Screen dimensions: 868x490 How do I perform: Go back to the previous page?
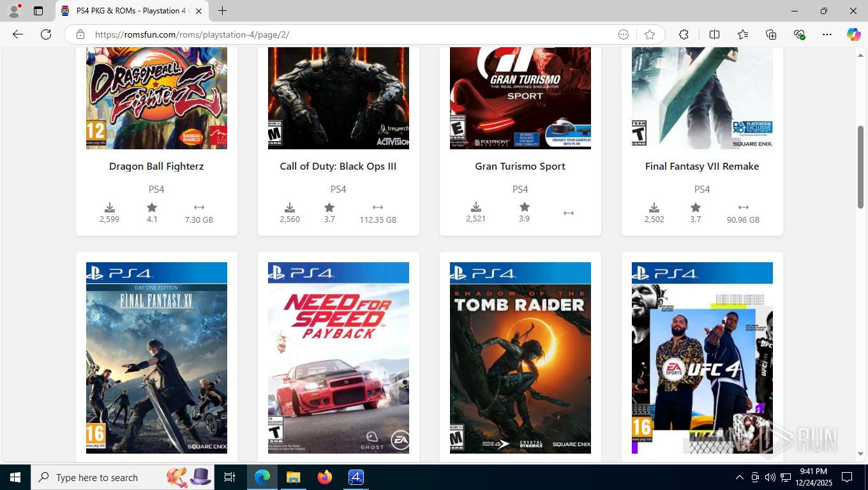(x=18, y=34)
